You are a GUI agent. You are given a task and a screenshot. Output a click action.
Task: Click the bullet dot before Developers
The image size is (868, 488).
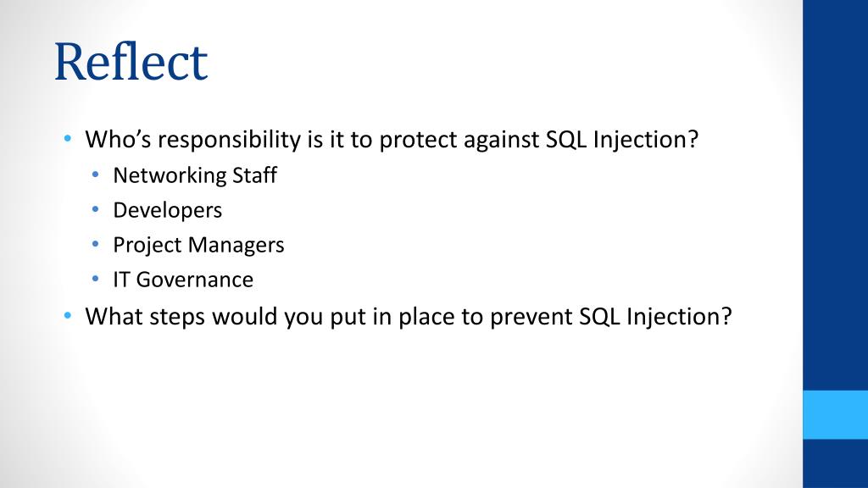[x=95, y=210]
